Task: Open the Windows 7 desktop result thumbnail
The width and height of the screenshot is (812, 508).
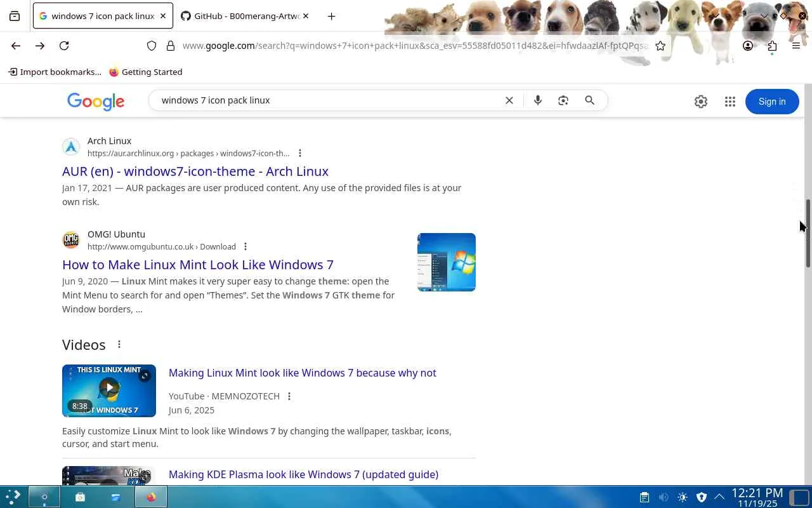Action: tap(447, 262)
